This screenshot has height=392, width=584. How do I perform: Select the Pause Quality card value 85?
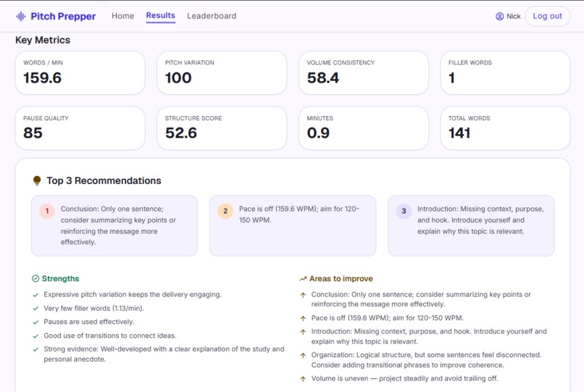(33, 133)
